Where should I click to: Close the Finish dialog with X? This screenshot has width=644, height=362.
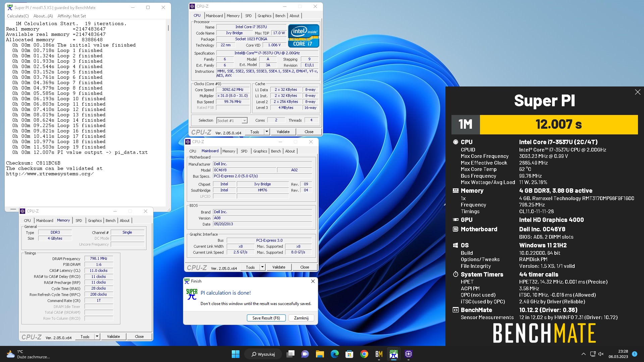coord(313,281)
